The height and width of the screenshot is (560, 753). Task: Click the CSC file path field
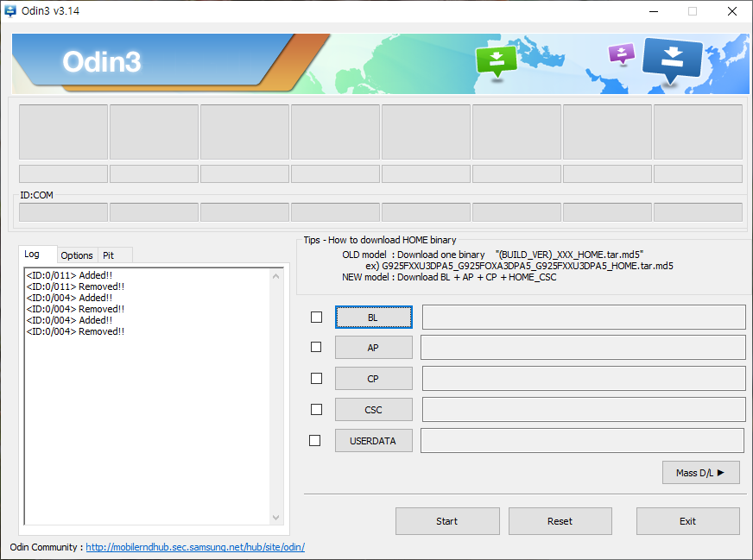click(x=584, y=409)
